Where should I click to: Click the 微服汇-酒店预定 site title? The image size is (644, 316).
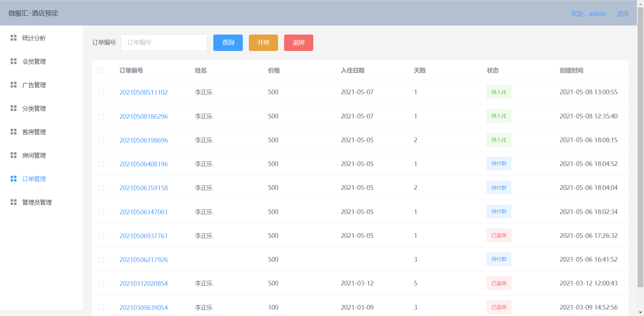point(33,13)
